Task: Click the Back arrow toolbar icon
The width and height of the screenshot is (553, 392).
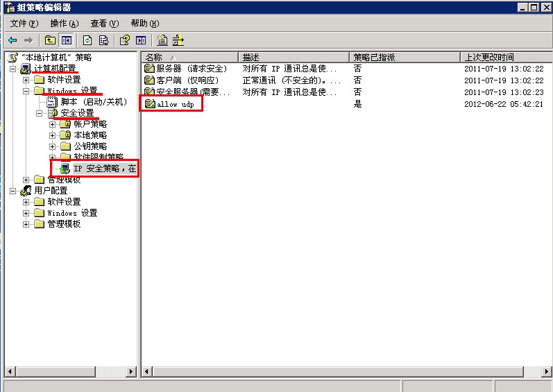Action: pyautogui.click(x=12, y=40)
